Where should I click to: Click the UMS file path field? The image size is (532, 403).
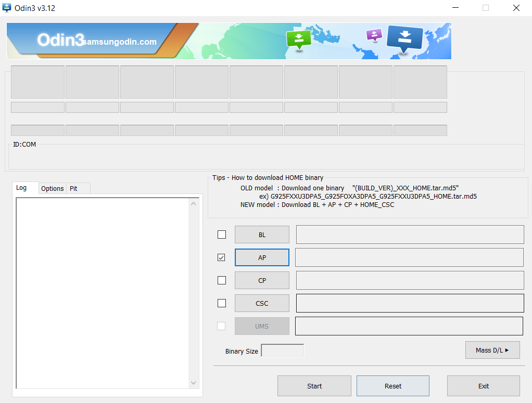coord(409,326)
